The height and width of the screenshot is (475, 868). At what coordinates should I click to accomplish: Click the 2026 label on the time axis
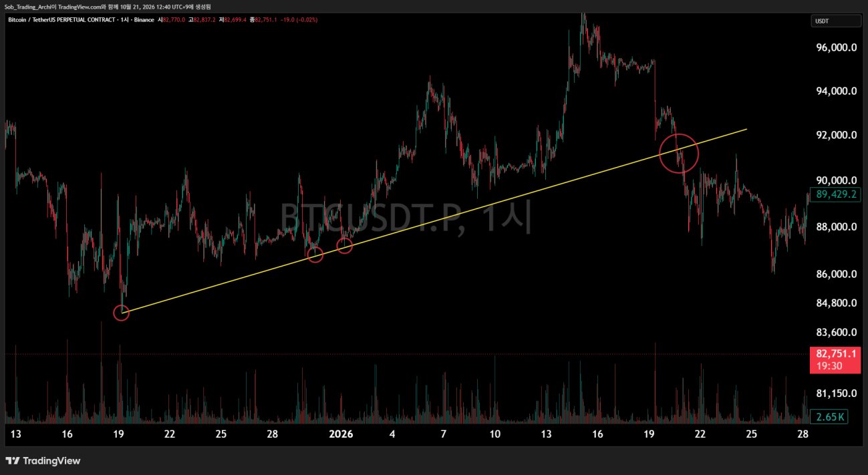click(x=341, y=434)
